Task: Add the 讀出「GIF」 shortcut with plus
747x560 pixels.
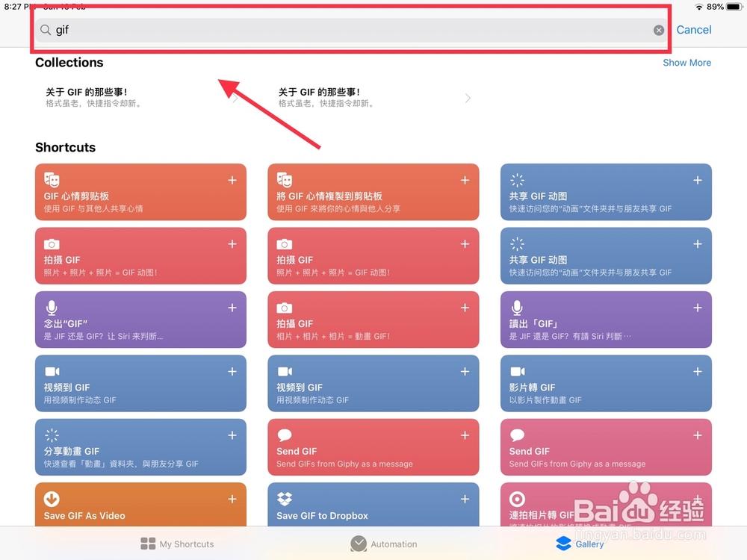Action: [698, 308]
